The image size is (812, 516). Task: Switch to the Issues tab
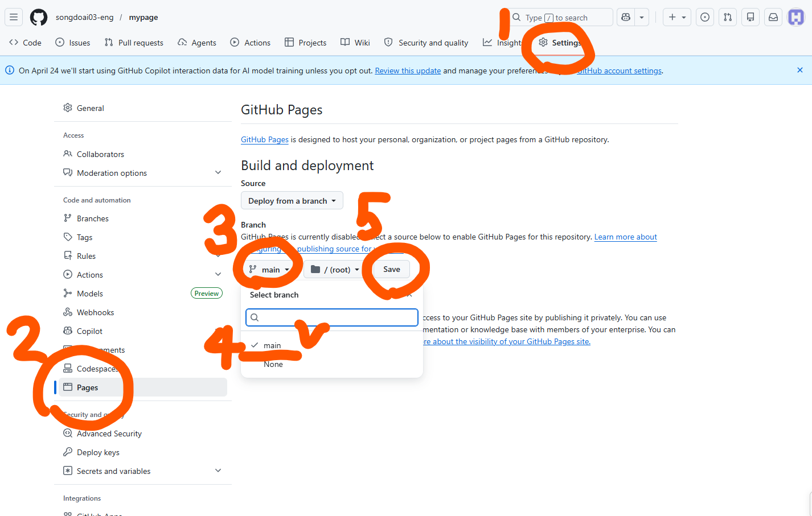point(73,43)
